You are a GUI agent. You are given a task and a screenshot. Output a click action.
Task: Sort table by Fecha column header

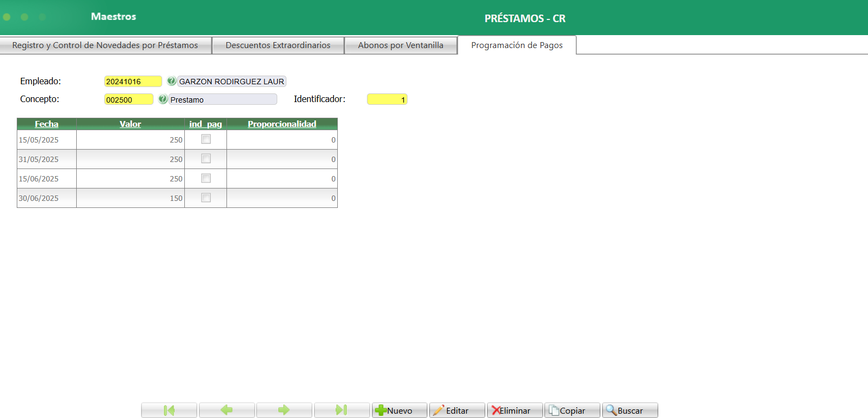pos(46,124)
